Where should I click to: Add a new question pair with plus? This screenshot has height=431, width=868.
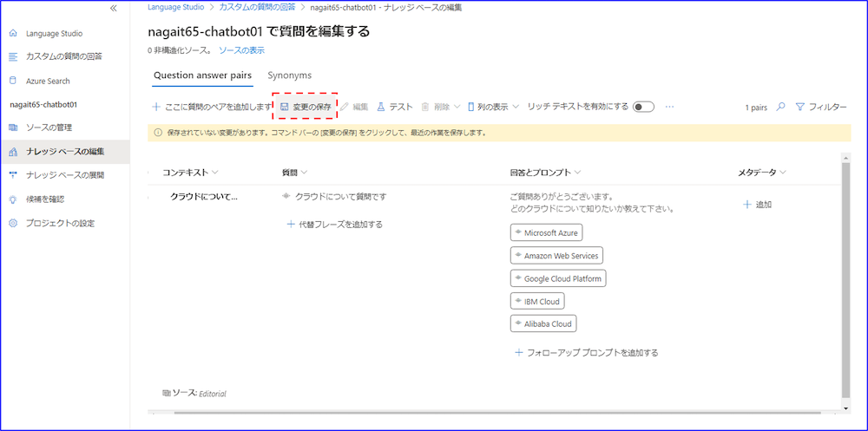156,107
